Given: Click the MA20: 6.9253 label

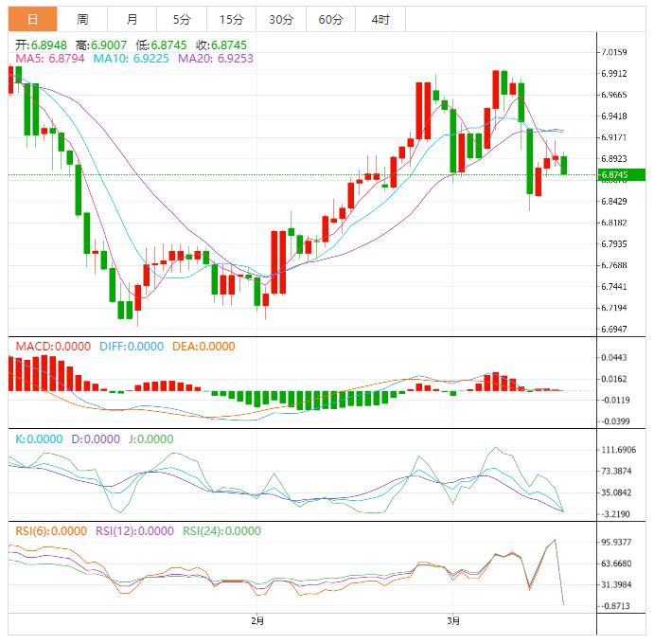Looking at the screenshot, I should (x=216, y=59).
